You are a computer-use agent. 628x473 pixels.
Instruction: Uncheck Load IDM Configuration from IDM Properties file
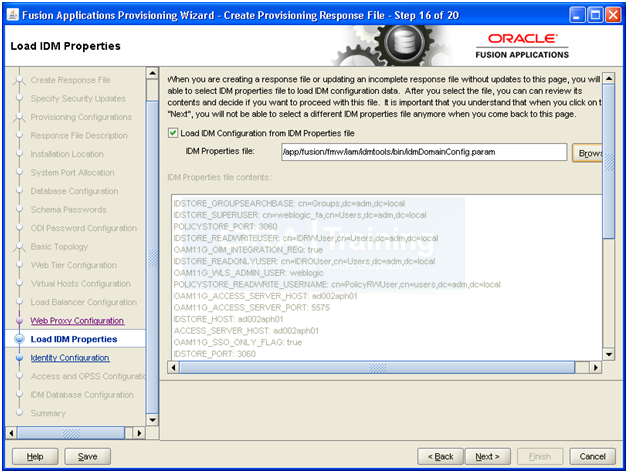(x=173, y=133)
